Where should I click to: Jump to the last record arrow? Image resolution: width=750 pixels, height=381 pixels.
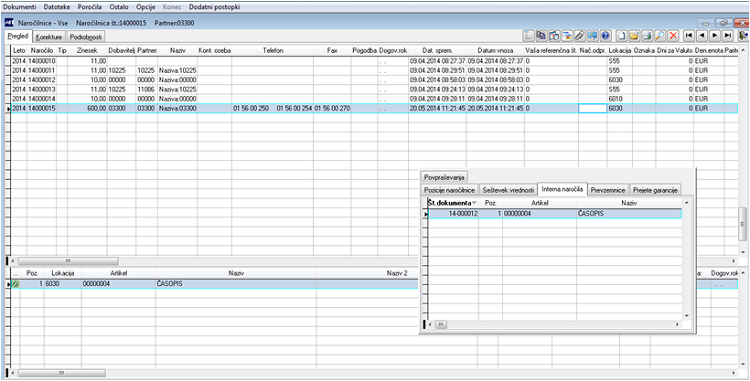pos(728,35)
